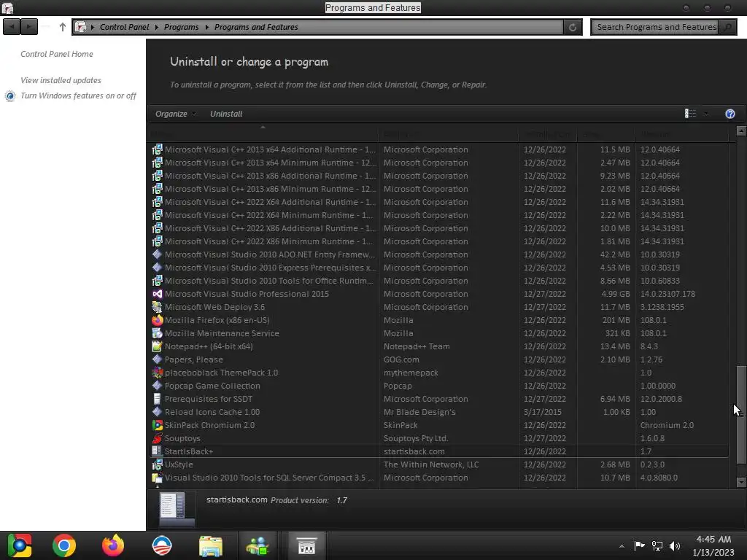Select the UxStyle program row

[440, 464]
